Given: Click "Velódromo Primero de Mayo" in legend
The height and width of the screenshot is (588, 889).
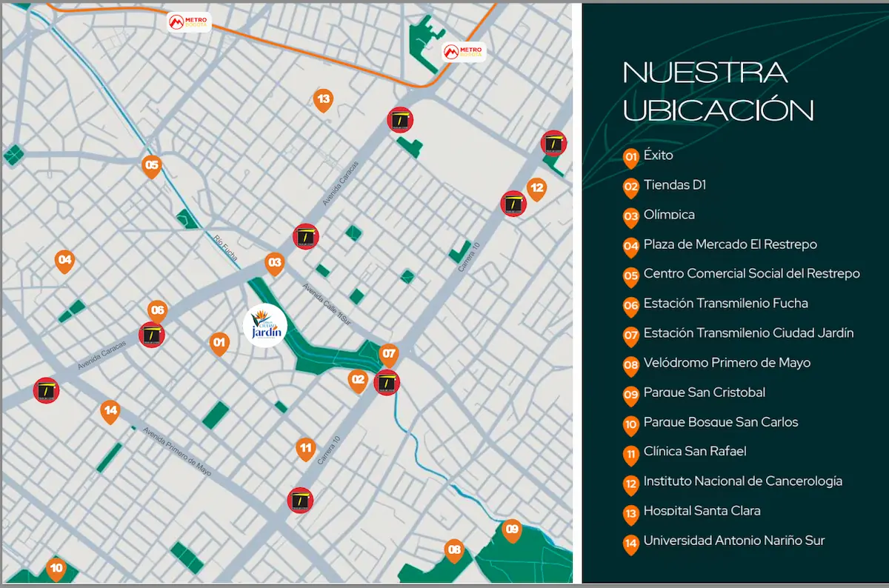Looking at the screenshot, I should click(x=727, y=363).
